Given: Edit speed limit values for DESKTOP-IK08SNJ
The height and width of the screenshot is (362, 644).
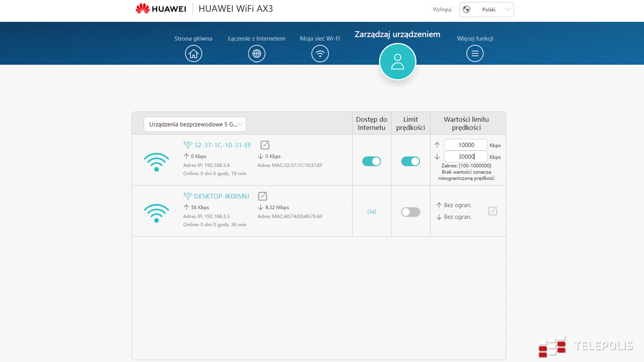Looking at the screenshot, I should 493,211.
